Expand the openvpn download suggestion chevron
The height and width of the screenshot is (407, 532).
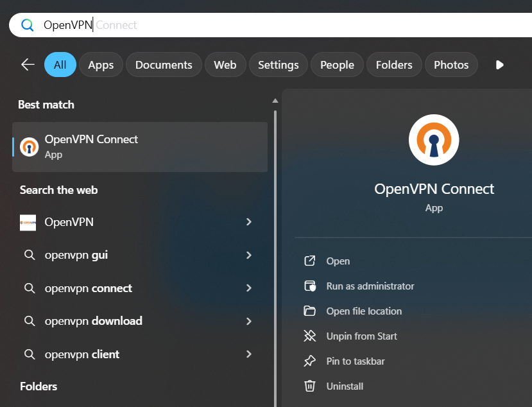(249, 321)
